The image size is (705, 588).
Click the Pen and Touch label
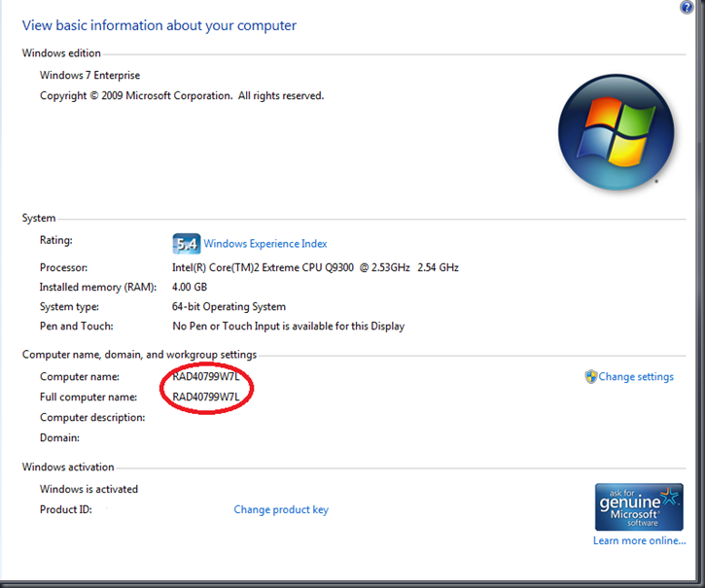pos(77,326)
